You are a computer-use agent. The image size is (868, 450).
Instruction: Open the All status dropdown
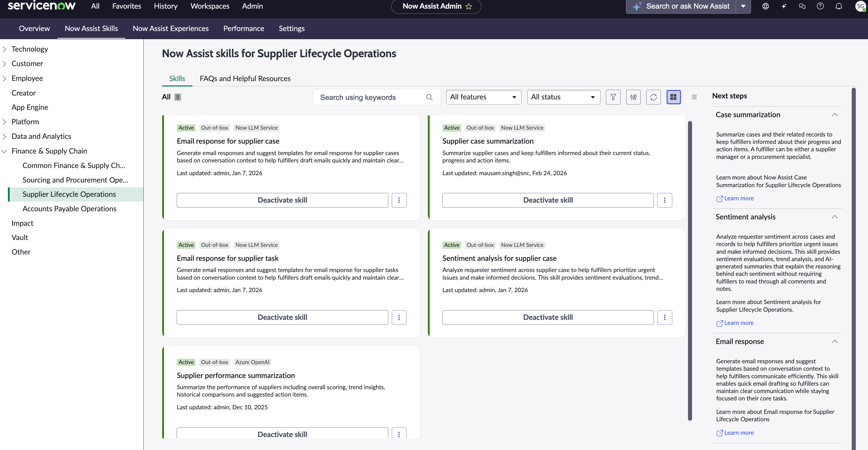point(563,97)
